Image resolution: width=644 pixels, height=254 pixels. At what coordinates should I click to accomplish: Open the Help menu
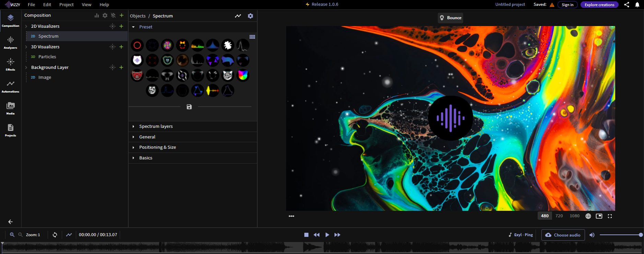104,5
